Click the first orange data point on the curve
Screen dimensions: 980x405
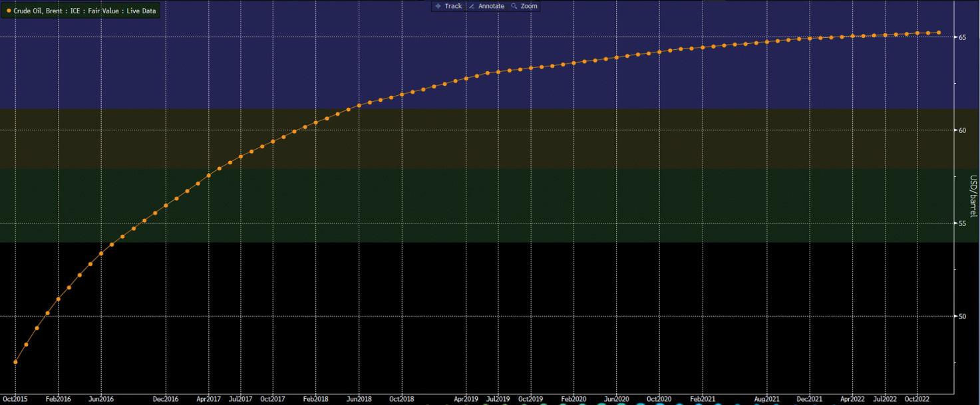15,362
